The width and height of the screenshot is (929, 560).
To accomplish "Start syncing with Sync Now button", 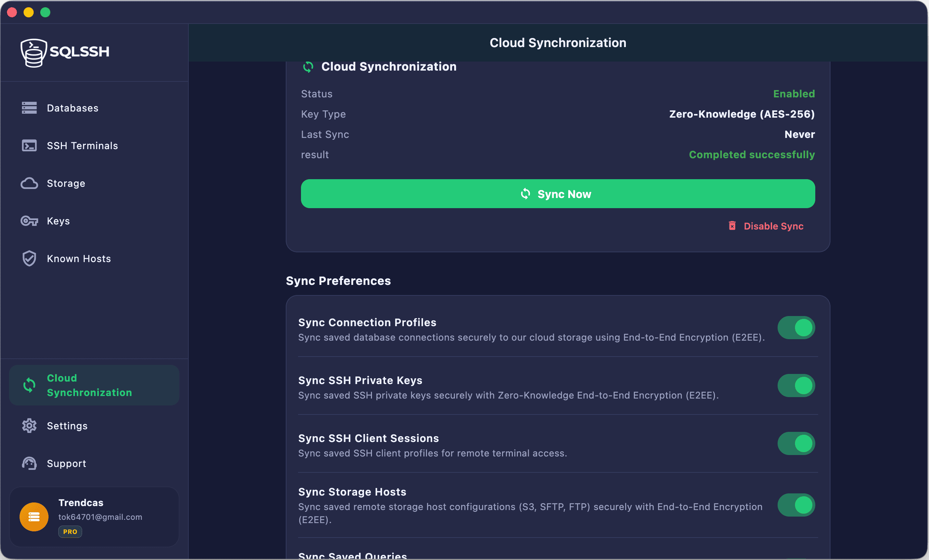I will (x=558, y=194).
